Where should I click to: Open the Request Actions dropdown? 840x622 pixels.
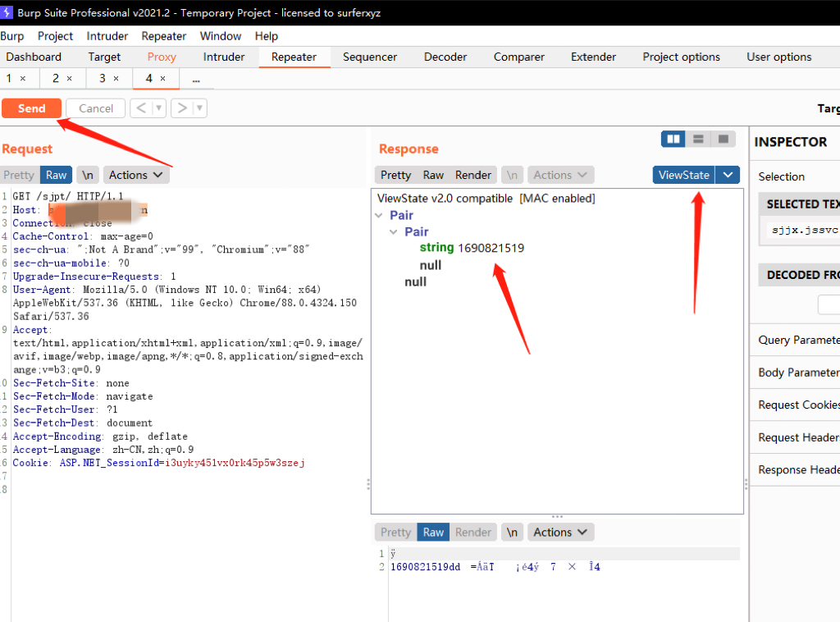tap(136, 175)
